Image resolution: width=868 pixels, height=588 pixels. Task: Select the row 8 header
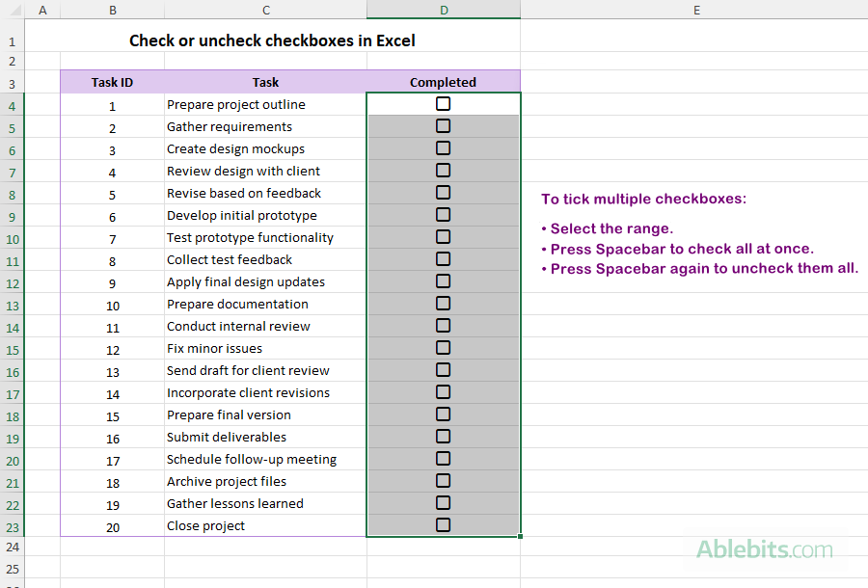[13, 193]
